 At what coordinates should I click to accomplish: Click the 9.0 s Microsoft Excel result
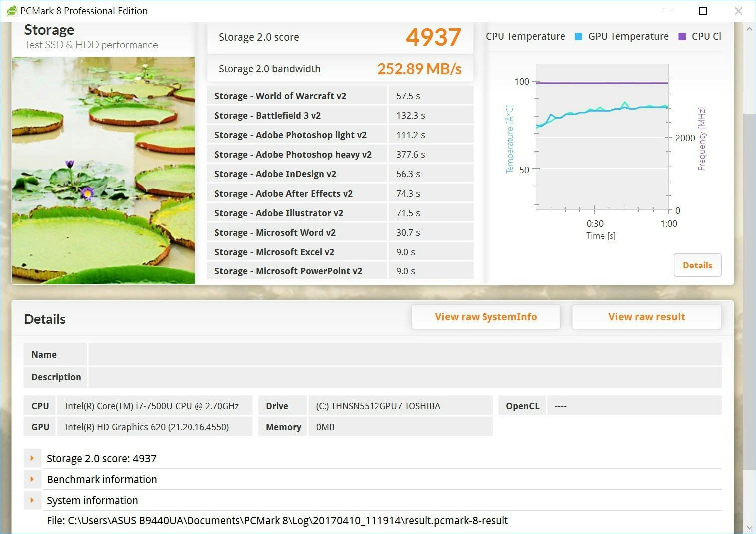tap(406, 252)
